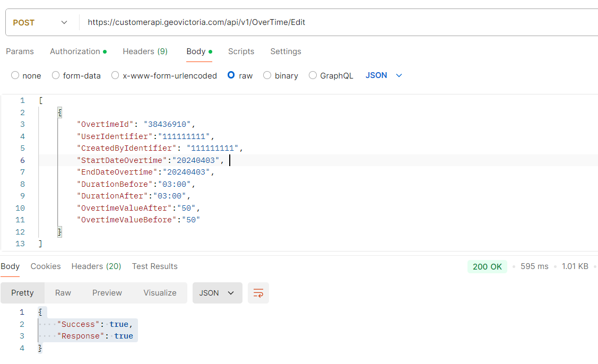Open the request Headers (9) tab
The image size is (598, 364).
click(145, 51)
